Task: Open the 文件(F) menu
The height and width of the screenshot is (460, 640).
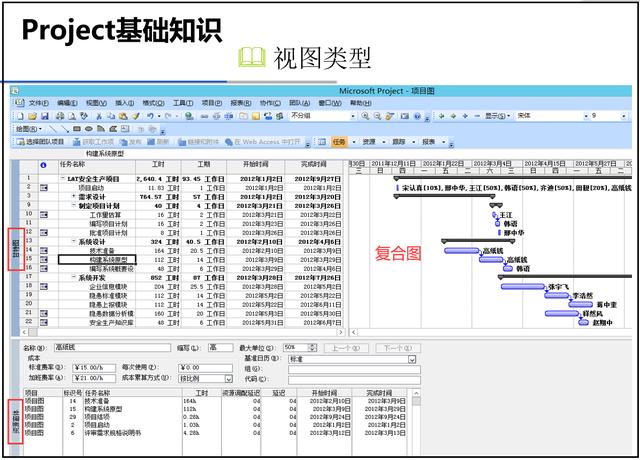Action: point(38,103)
